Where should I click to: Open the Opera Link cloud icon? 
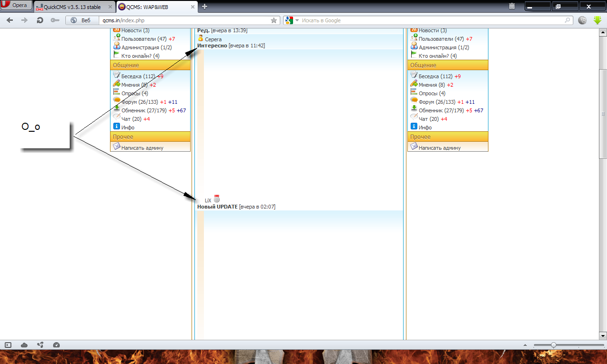point(24,345)
